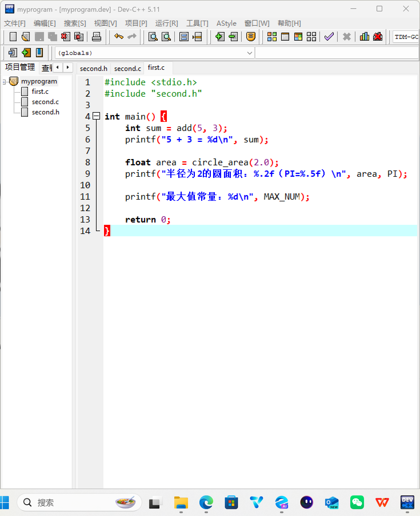Open WeChat from the taskbar

(x=357, y=503)
